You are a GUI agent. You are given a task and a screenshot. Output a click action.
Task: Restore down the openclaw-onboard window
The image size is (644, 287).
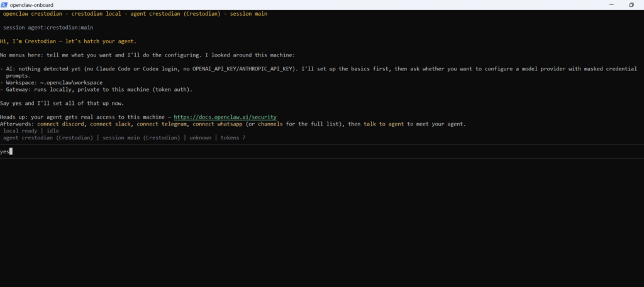631,5
